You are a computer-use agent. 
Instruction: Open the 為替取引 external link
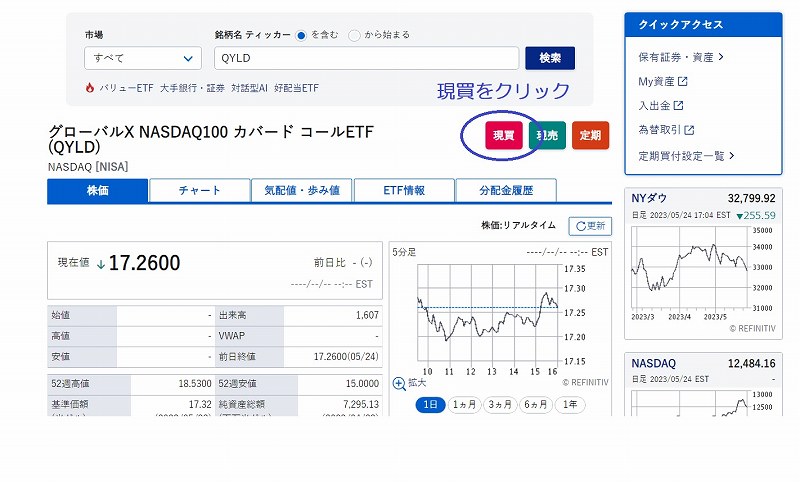[666, 130]
